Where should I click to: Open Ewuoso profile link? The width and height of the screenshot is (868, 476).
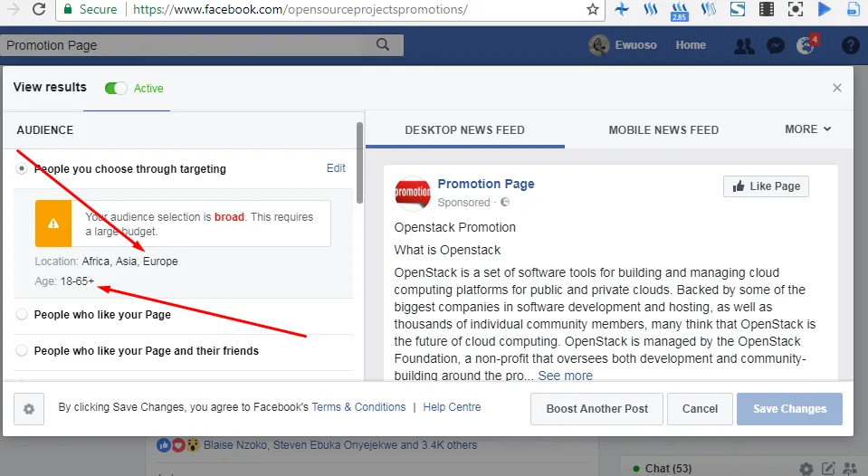(x=635, y=45)
